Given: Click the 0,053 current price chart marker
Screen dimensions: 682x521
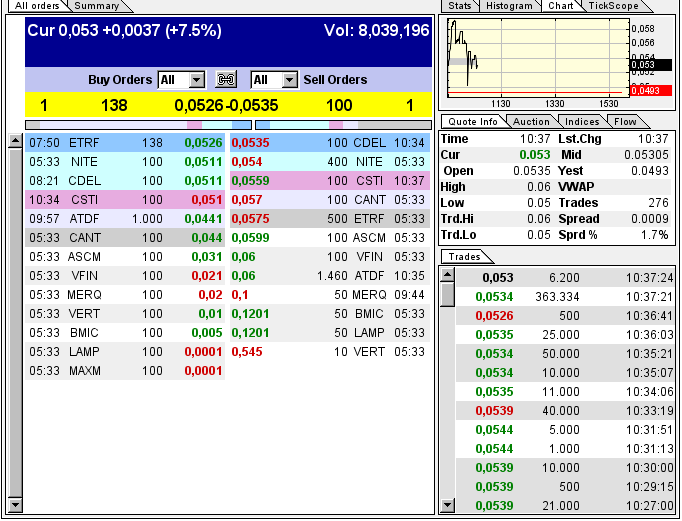Looking at the screenshot, I should pos(651,65).
